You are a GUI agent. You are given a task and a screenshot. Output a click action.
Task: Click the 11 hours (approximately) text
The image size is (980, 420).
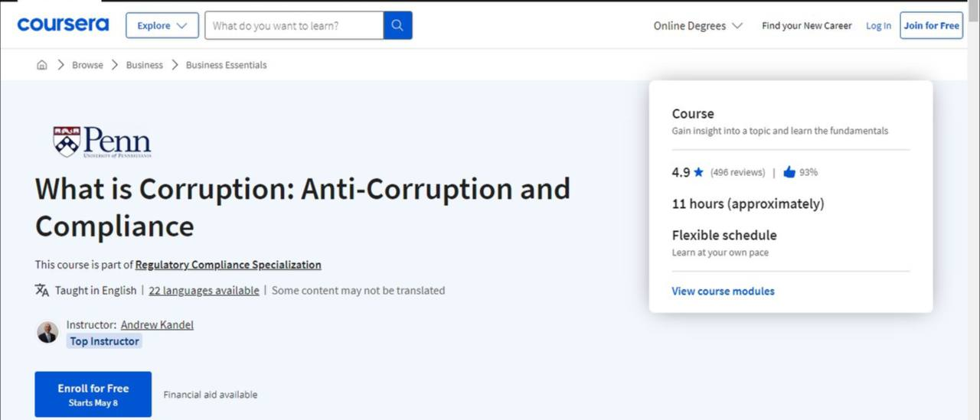(x=748, y=203)
